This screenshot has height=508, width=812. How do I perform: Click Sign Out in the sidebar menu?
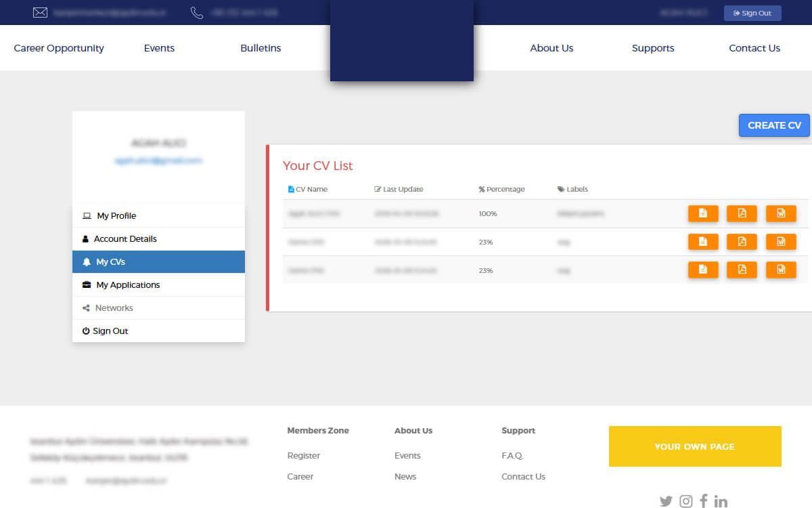[x=158, y=331]
